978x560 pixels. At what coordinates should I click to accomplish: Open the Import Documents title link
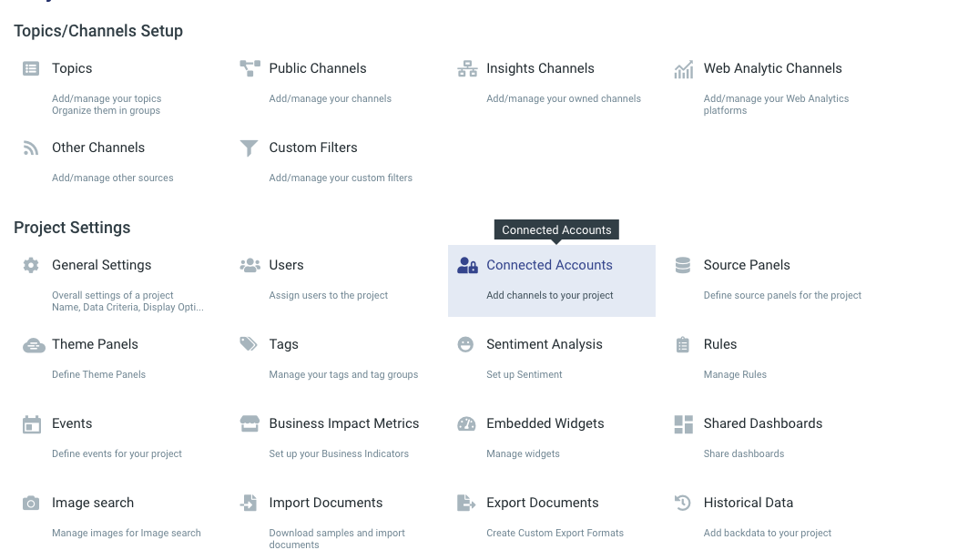pyautogui.click(x=326, y=503)
